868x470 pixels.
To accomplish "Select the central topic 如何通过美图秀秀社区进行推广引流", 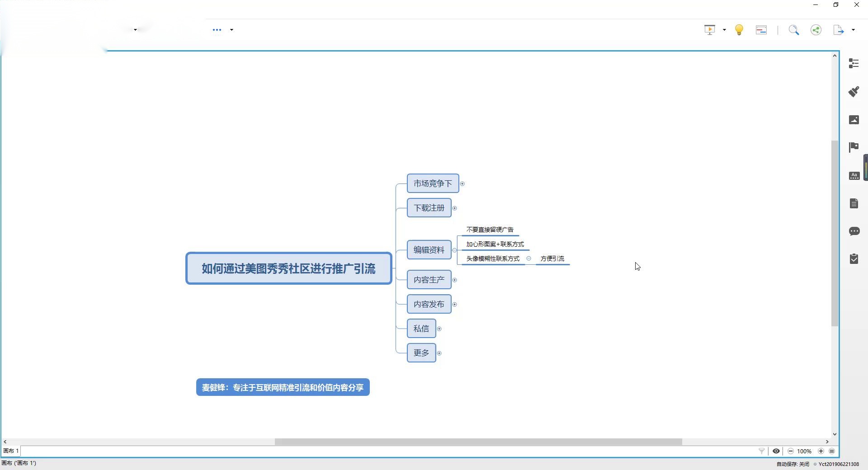I will click(288, 268).
